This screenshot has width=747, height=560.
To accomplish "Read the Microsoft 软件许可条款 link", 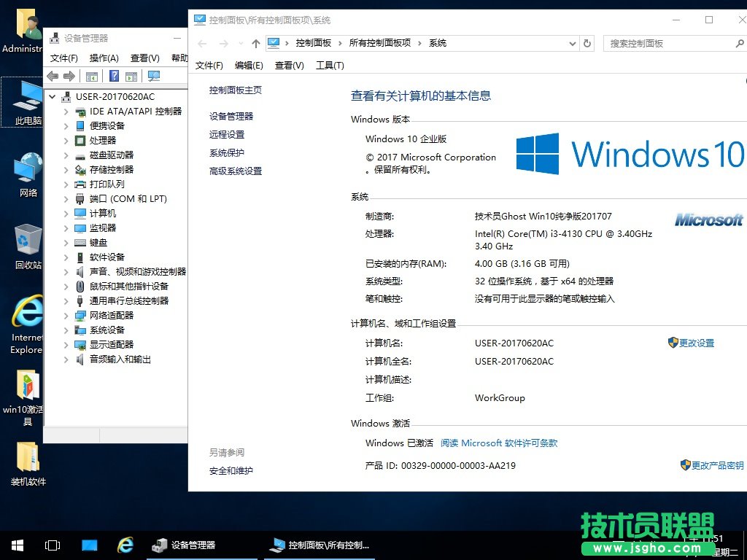I will 499,443.
